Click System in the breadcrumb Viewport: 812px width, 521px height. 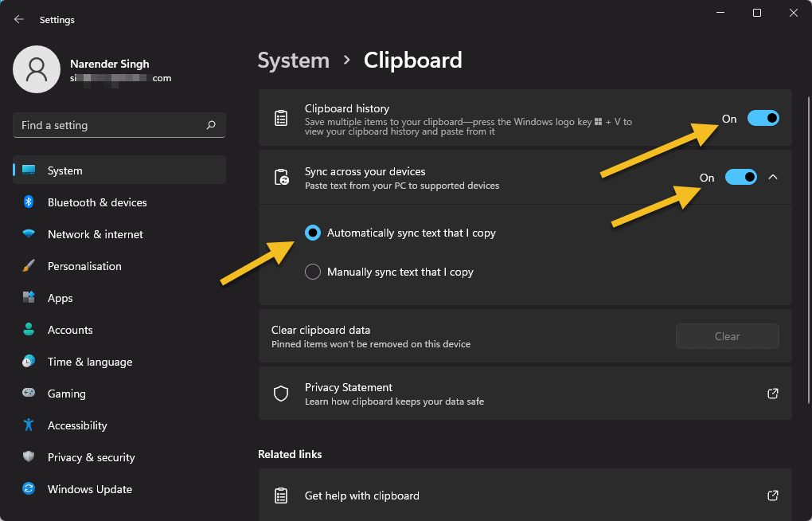(294, 61)
